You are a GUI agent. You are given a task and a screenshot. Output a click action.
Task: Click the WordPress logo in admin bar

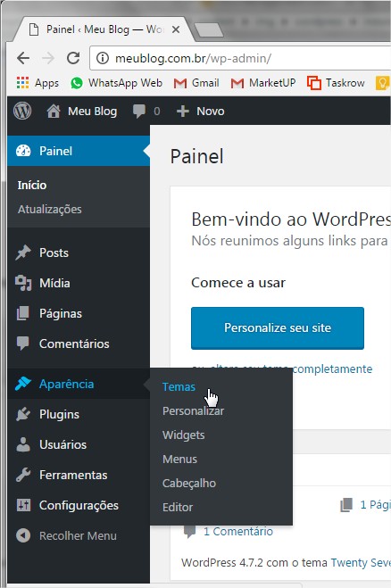pos(22,111)
